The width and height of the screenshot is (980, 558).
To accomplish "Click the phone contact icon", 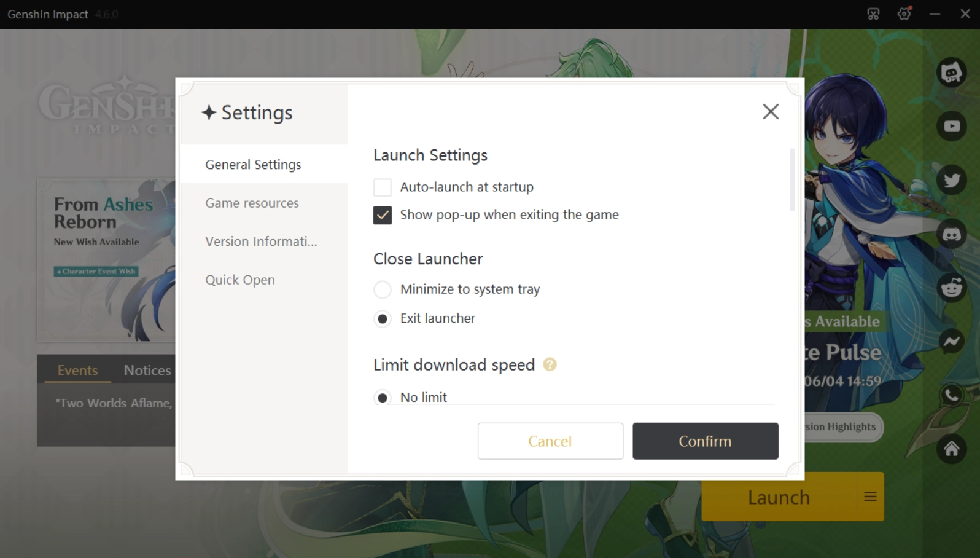I will pos(951,395).
